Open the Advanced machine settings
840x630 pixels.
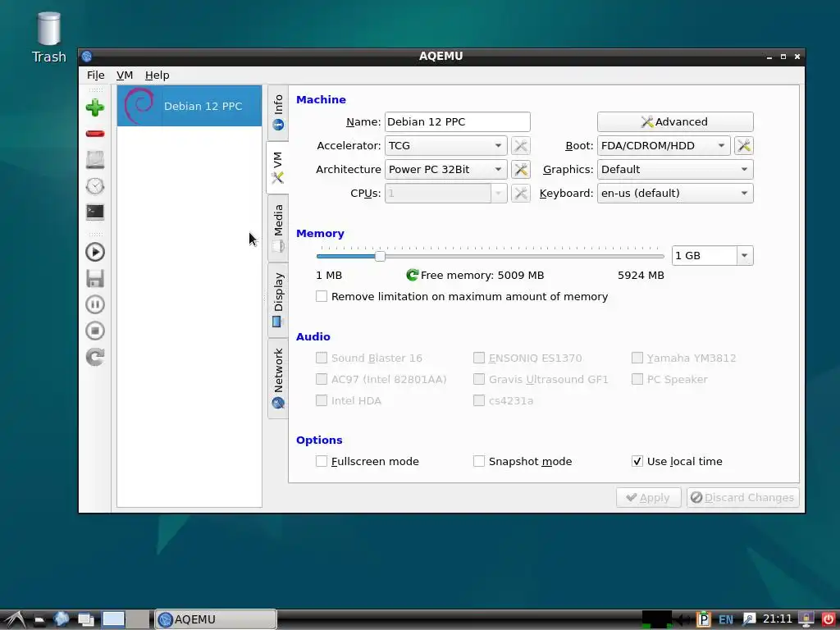pyautogui.click(x=675, y=121)
